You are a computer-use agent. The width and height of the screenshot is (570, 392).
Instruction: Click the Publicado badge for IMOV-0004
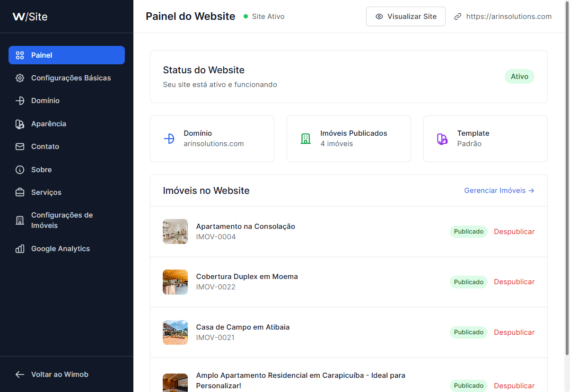pos(469,232)
